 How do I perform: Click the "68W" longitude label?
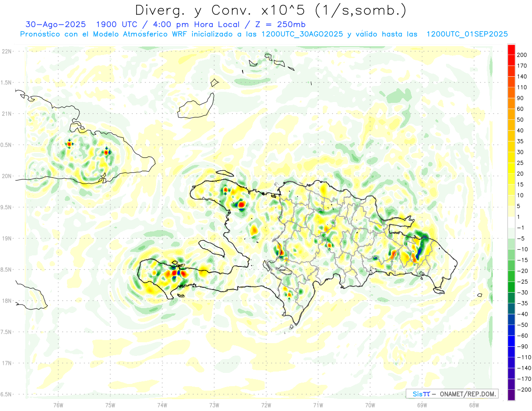pos(474,405)
